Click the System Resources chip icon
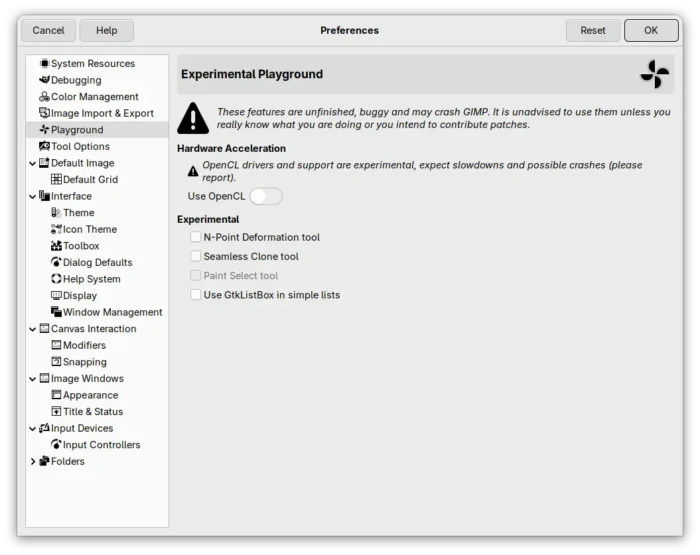The height and width of the screenshot is (555, 700). tap(44, 64)
